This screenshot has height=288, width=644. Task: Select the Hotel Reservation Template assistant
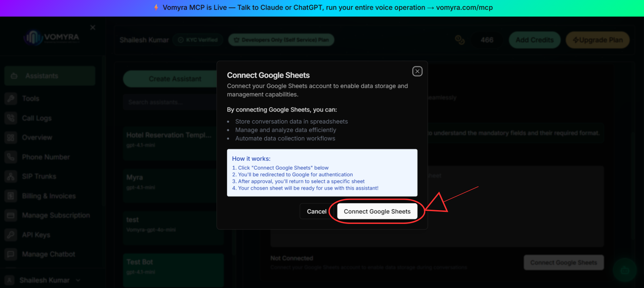click(x=173, y=143)
